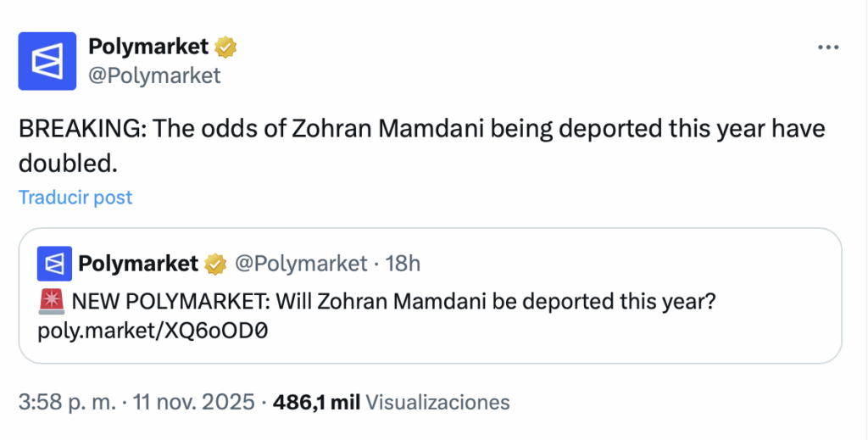
Task: Click the large Polymarket profile avatar
Action: 47,60
